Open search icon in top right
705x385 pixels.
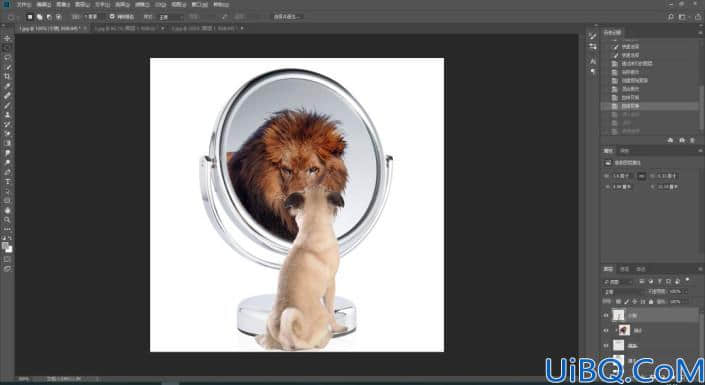click(671, 17)
